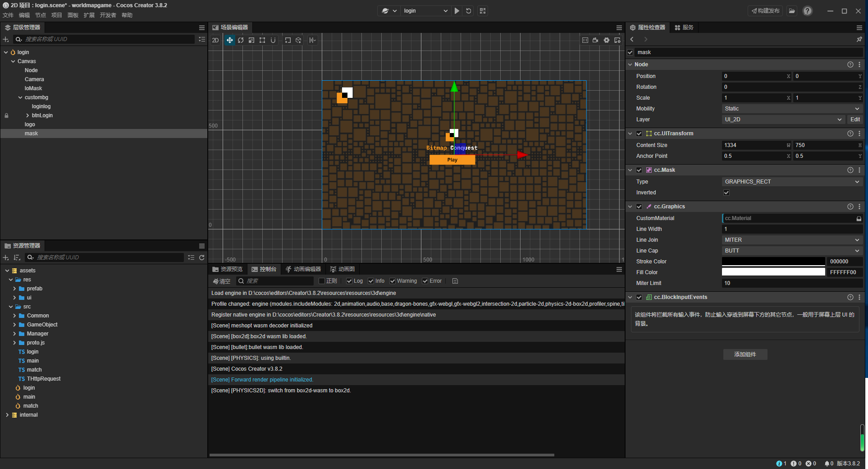The width and height of the screenshot is (868, 469).
Task: Click the preview Play button
Action: (x=457, y=11)
